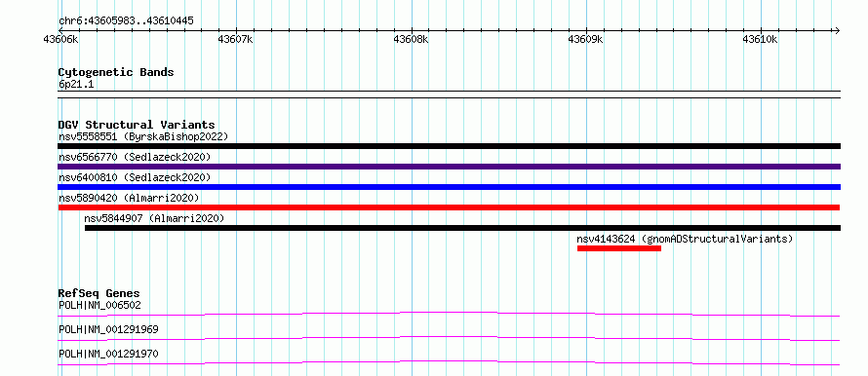Click the 43606k ruler label
This screenshot has height=376, width=868.
coord(60,39)
